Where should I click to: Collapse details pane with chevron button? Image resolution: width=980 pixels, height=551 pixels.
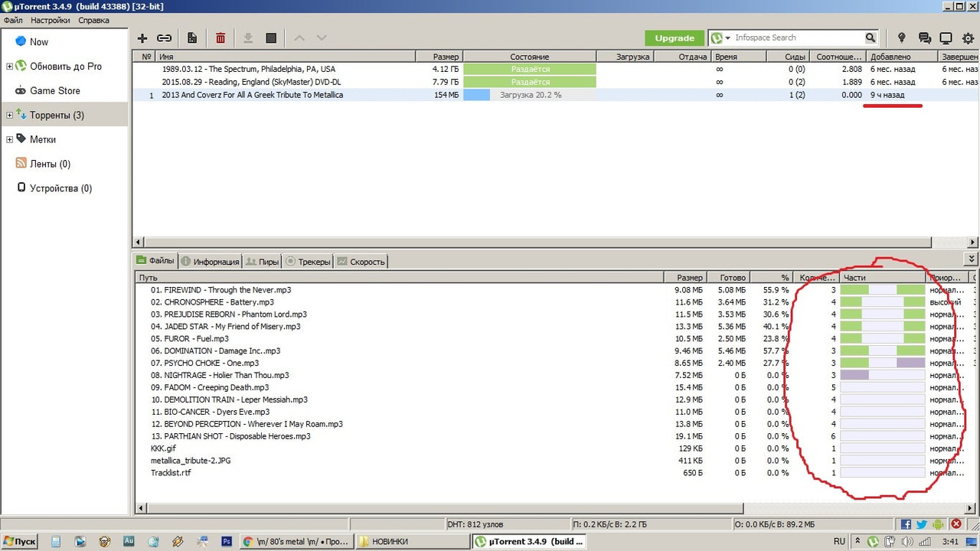[x=972, y=259]
